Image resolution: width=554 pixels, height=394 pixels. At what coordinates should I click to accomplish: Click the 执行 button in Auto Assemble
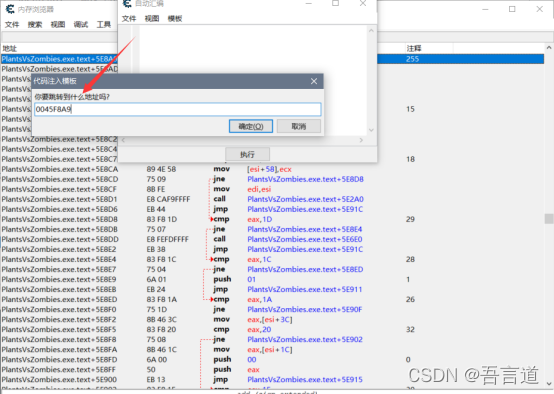[x=247, y=154]
